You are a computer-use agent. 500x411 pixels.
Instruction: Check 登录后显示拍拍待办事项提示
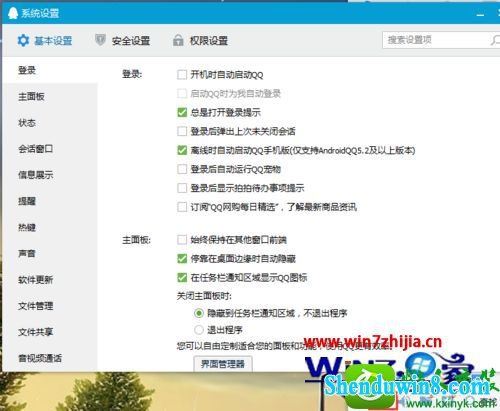click(x=182, y=188)
